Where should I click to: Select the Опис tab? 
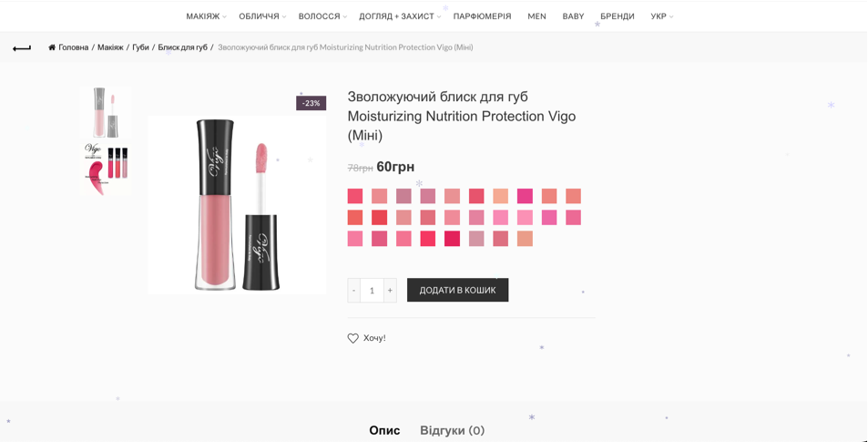pyautogui.click(x=384, y=430)
